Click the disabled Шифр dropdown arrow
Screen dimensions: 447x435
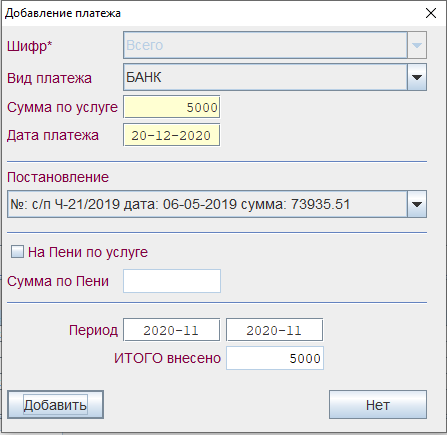[417, 45]
